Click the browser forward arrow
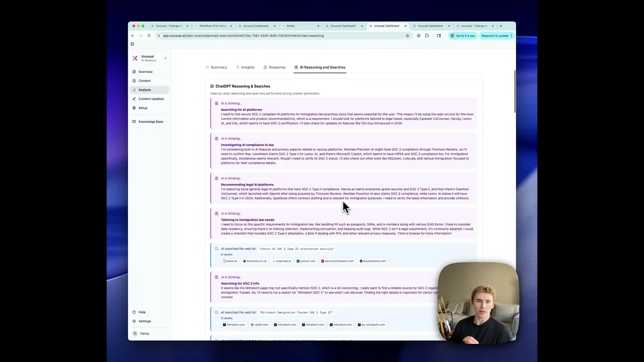Screen dimensions: 644x362 [140, 36]
